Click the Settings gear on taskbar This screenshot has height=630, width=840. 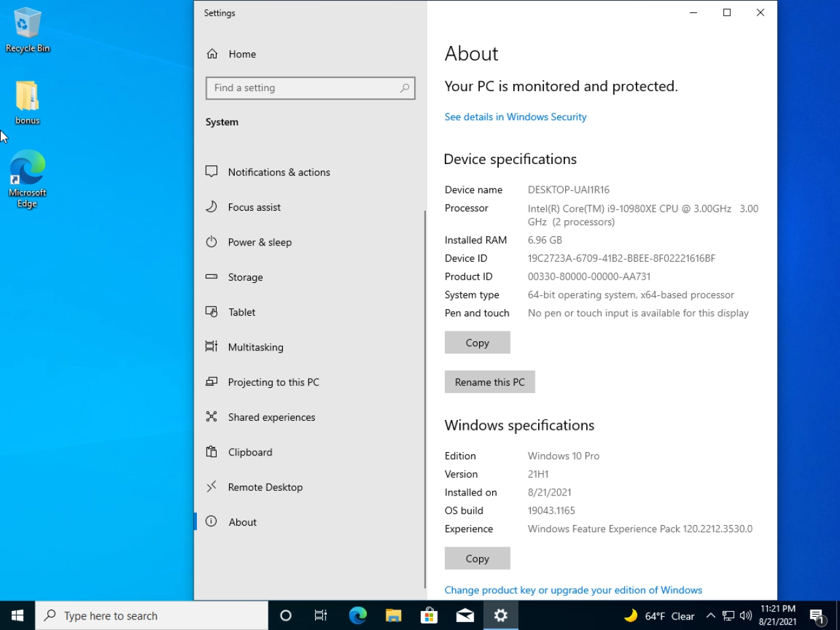click(x=501, y=616)
